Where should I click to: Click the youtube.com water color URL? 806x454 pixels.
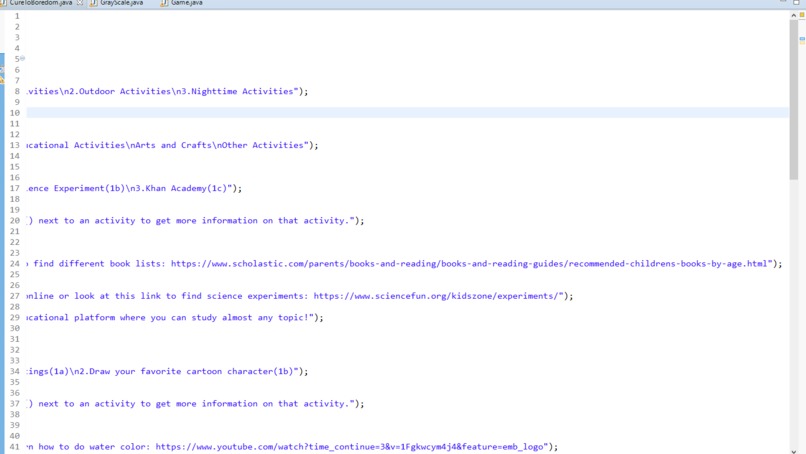(349, 447)
